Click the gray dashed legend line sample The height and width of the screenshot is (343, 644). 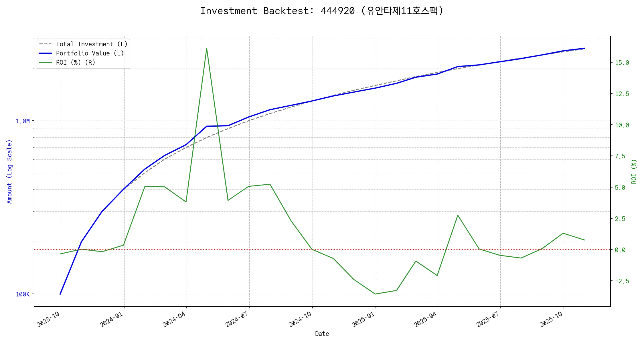(46, 44)
